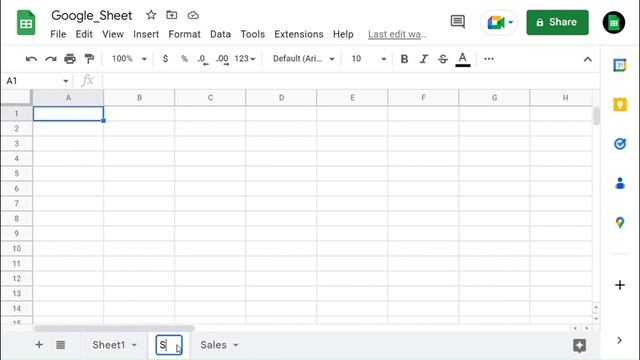Open Contacts in side panel

(620, 183)
